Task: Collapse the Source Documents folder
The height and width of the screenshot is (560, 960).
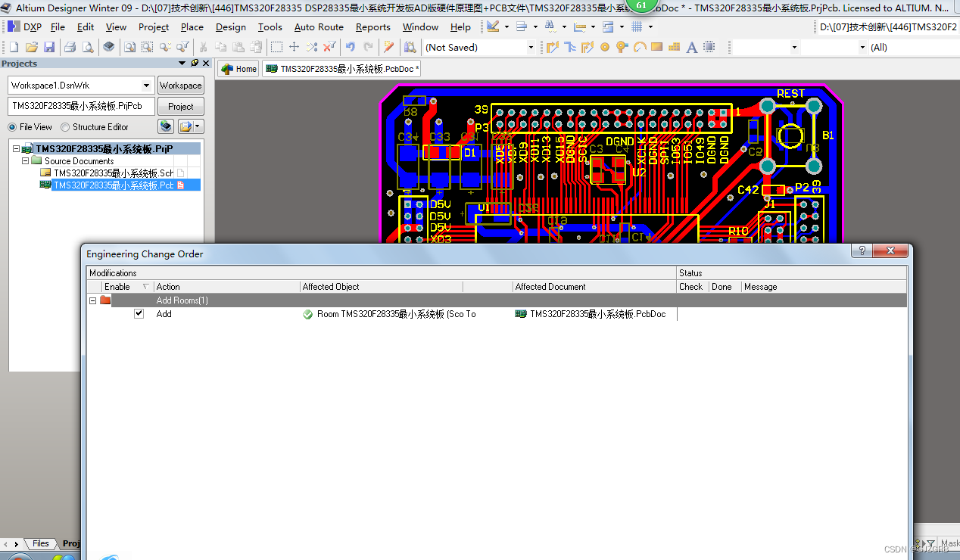Action: [25, 161]
